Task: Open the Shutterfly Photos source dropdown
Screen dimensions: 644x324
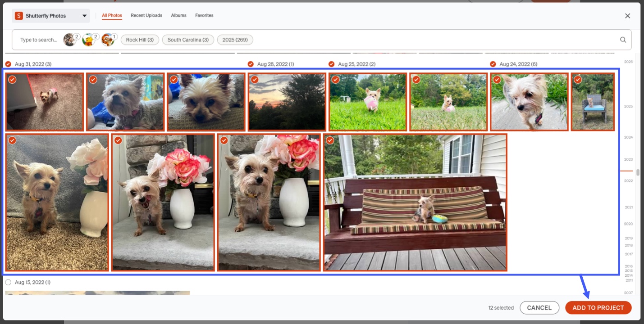Action: tap(50, 16)
